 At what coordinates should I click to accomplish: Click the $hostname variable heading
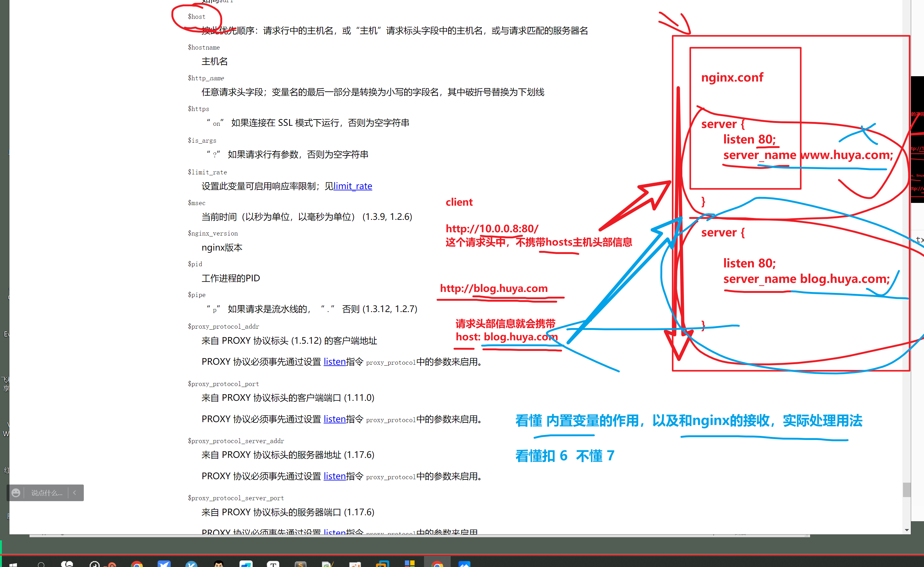[x=204, y=48]
